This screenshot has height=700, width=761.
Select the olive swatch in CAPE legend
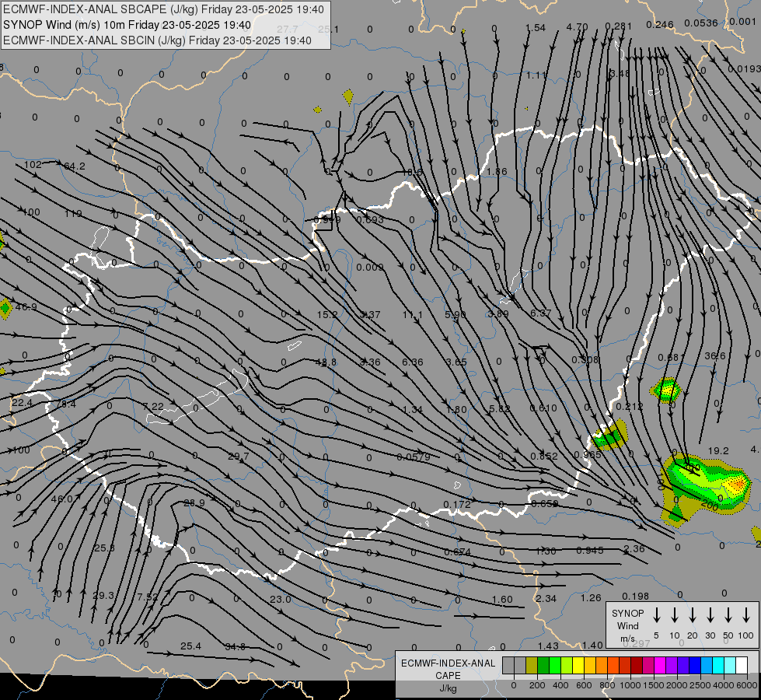click(532, 666)
